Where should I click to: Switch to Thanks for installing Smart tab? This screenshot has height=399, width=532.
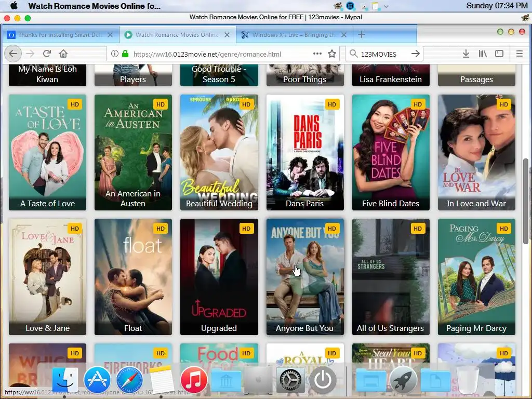(60, 35)
